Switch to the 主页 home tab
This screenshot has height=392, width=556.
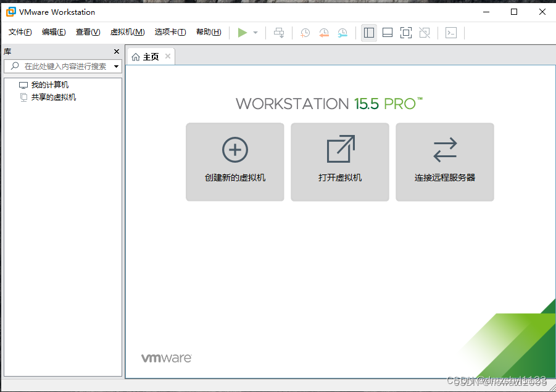pyautogui.click(x=151, y=57)
